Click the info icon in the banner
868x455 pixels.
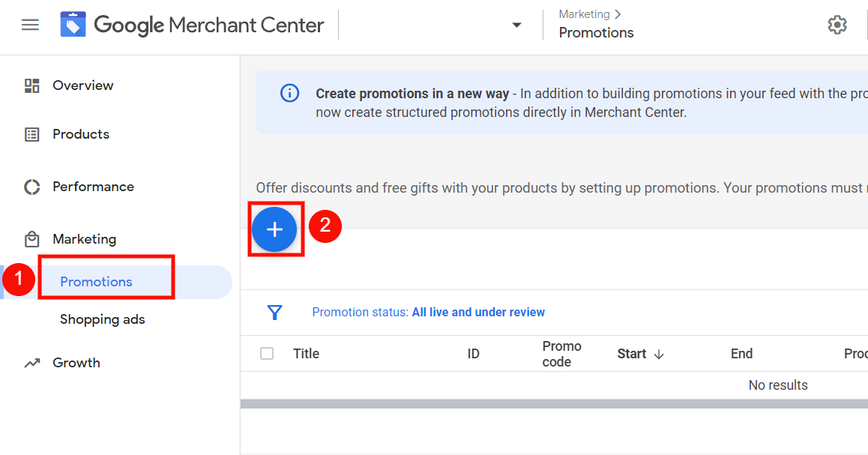coord(289,93)
